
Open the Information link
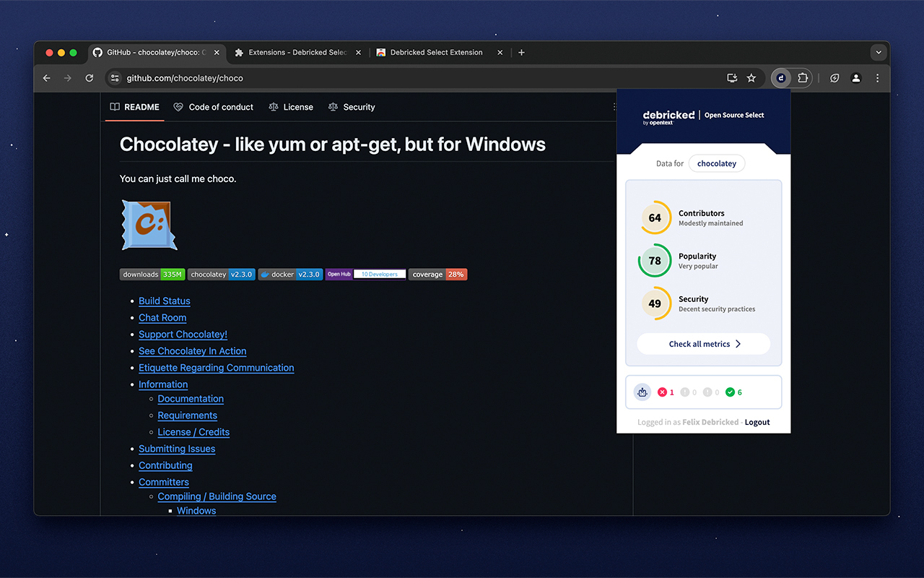(163, 384)
